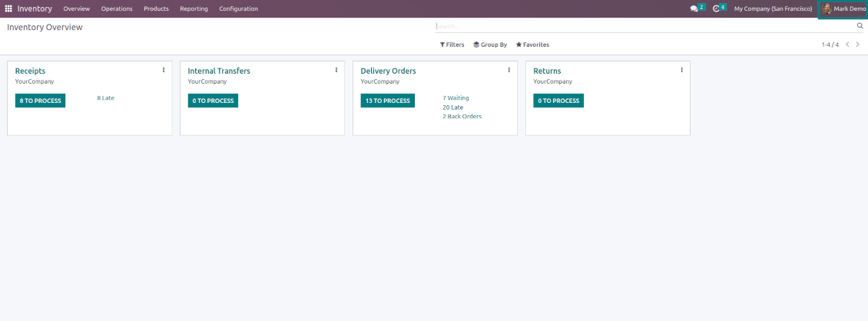Open the Operations menu
Image resolution: width=868 pixels, height=321 pixels.
pos(117,8)
